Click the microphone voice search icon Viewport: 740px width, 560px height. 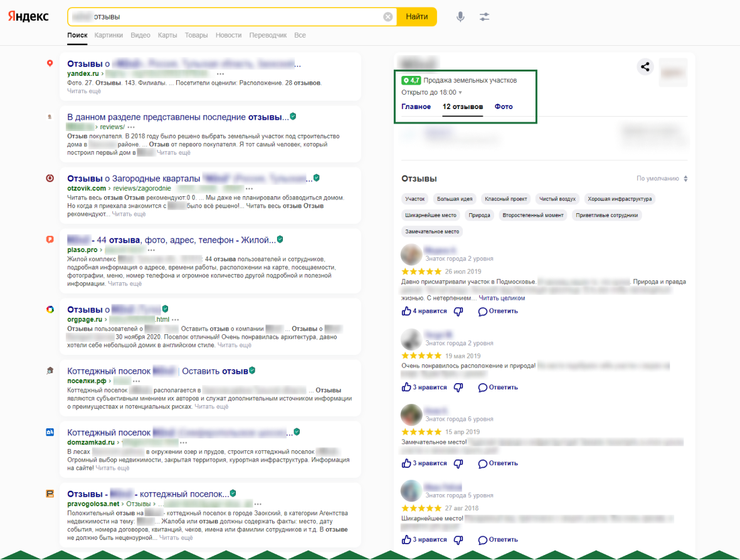pyautogui.click(x=460, y=17)
